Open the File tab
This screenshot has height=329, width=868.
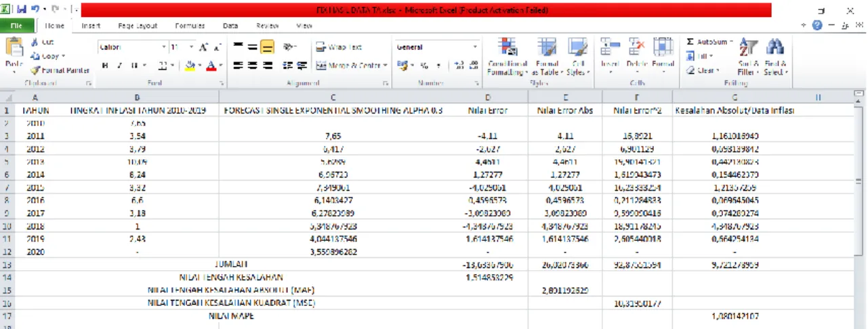[16, 25]
